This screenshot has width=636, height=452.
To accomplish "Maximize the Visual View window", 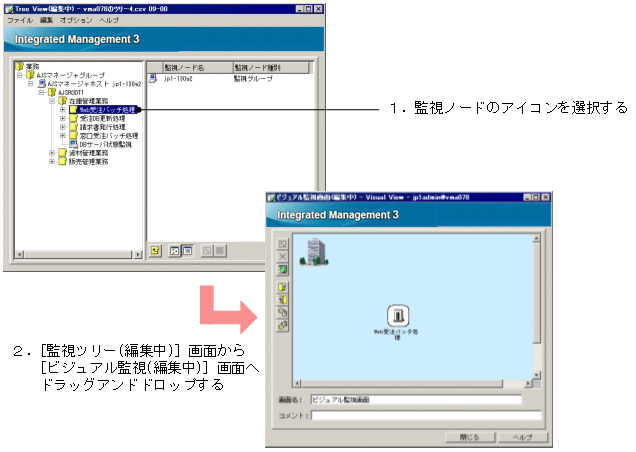I will click(x=536, y=197).
